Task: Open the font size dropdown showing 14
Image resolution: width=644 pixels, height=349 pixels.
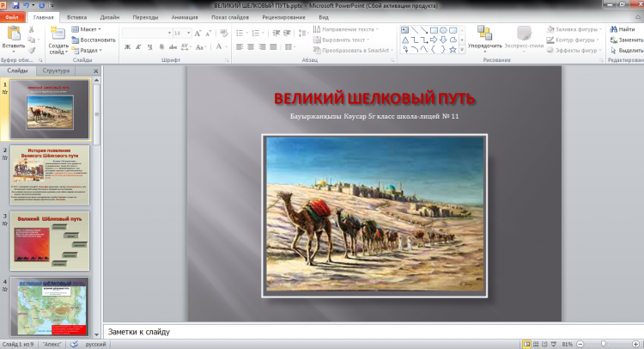Action: 189,33
